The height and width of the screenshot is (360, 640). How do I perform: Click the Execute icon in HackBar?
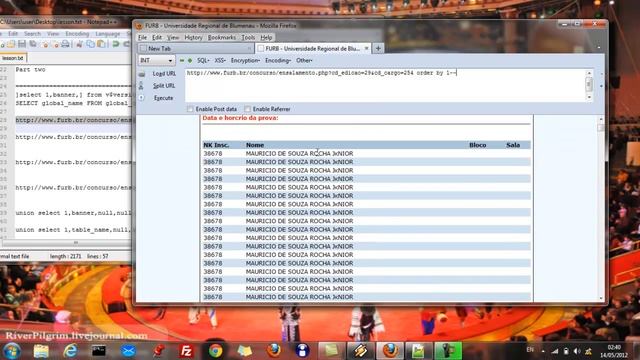tap(141, 98)
